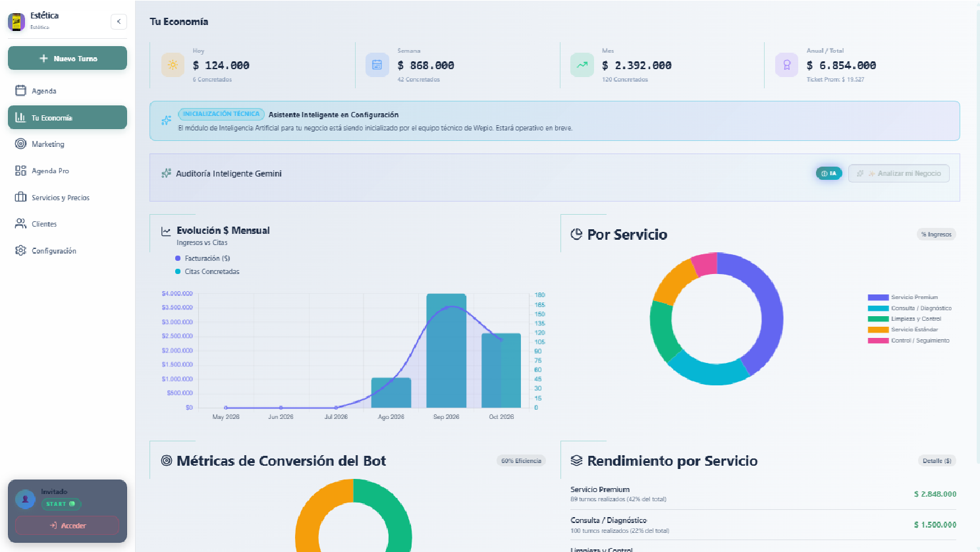
Task: Click the pink Control / Seguimiento legend swatch
Action: [x=878, y=341]
